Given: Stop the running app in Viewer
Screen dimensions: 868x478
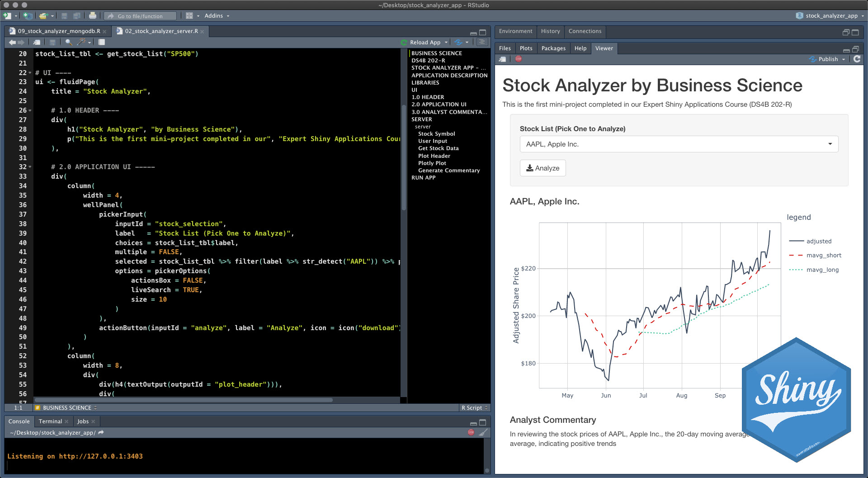Looking at the screenshot, I should point(519,59).
